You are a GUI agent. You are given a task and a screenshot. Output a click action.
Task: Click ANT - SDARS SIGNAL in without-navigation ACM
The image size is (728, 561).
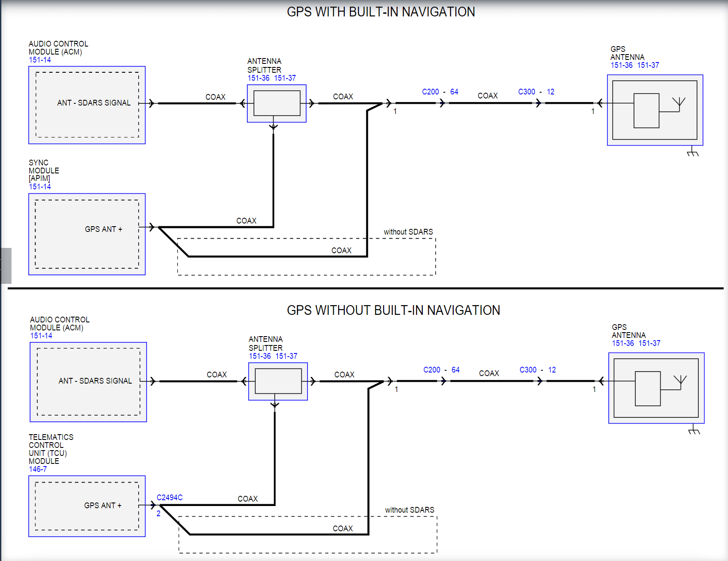pyautogui.click(x=95, y=381)
